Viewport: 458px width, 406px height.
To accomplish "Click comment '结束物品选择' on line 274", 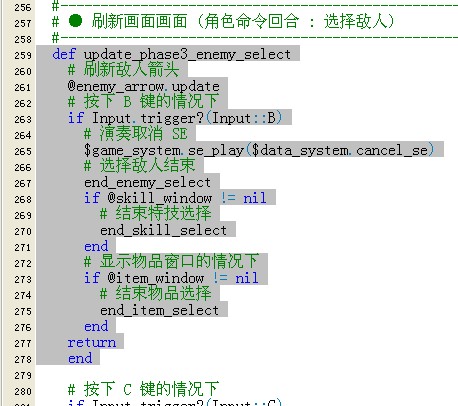I will point(156,294).
